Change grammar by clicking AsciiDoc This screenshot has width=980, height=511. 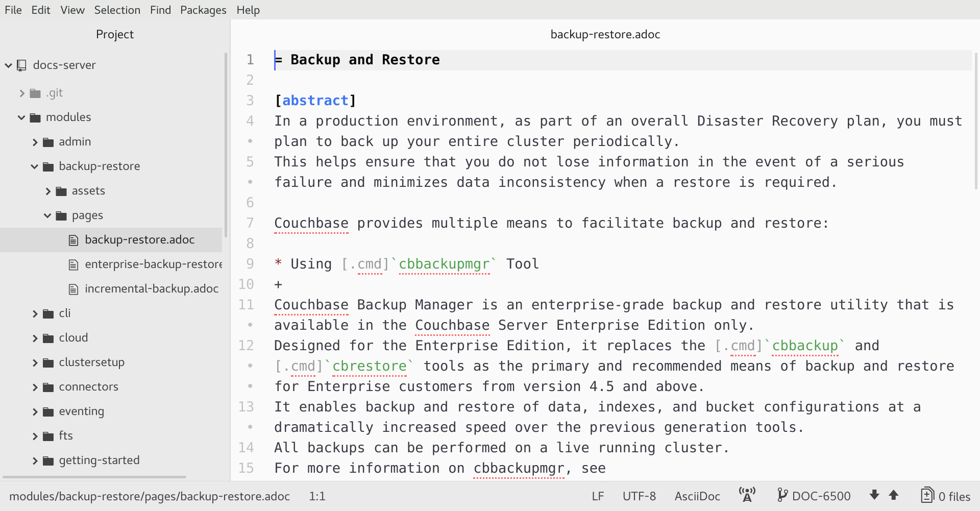(x=697, y=495)
